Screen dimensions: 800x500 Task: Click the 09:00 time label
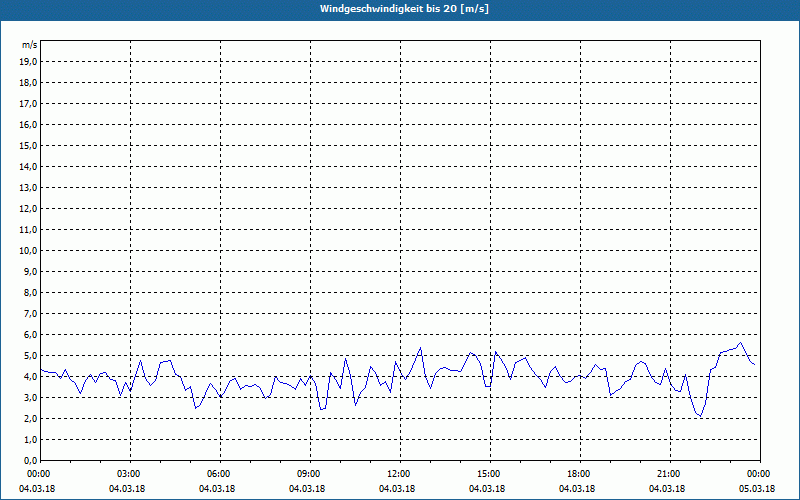[x=310, y=474]
